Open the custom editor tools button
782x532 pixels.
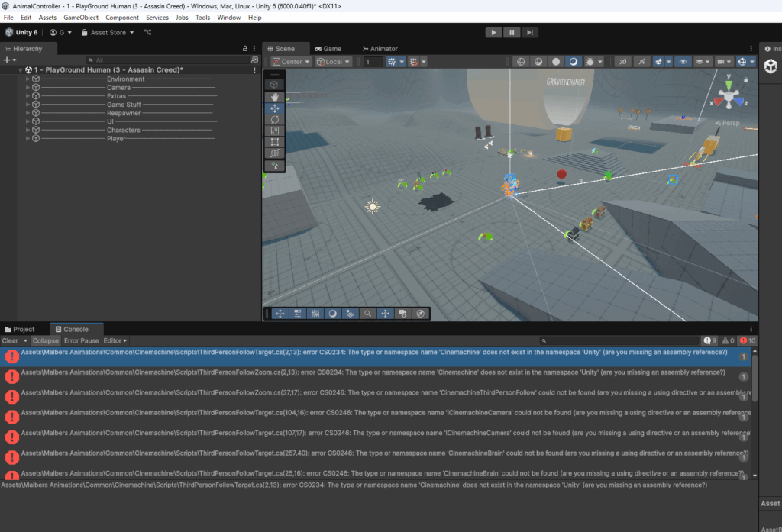(x=275, y=166)
